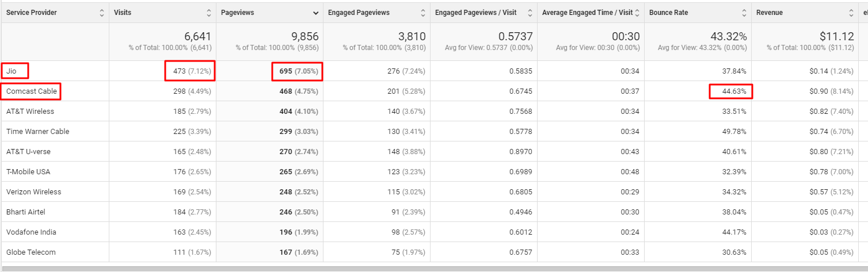This screenshot has height=272, width=868.
Task: Sort by Average Engaged Time / Visit arrows
Action: click(637, 13)
